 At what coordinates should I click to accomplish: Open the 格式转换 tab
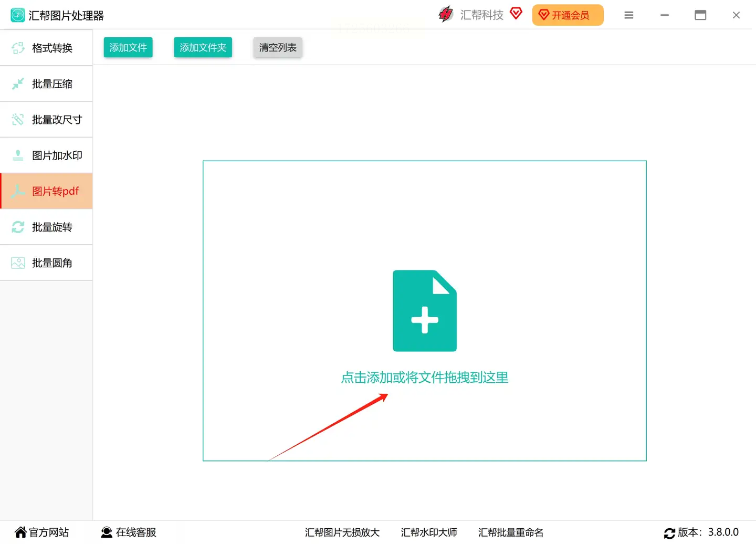47,48
